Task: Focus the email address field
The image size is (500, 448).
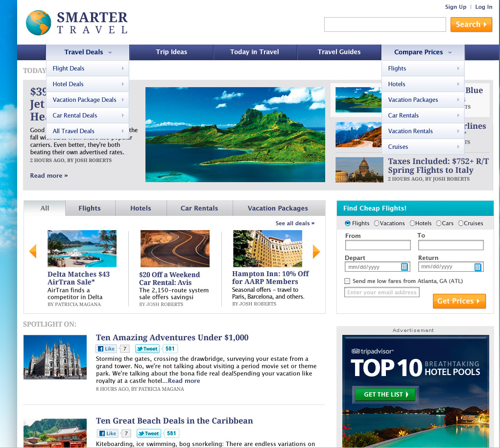Action: point(382,292)
